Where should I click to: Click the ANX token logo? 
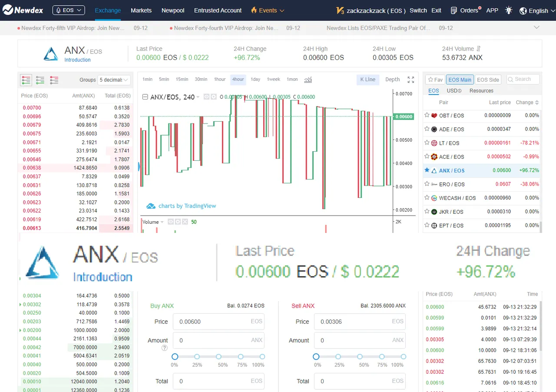51,54
